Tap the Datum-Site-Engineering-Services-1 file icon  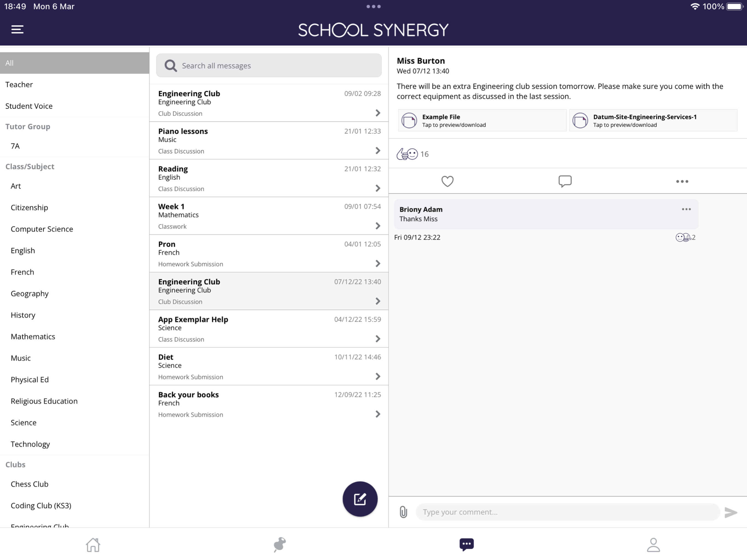(580, 121)
